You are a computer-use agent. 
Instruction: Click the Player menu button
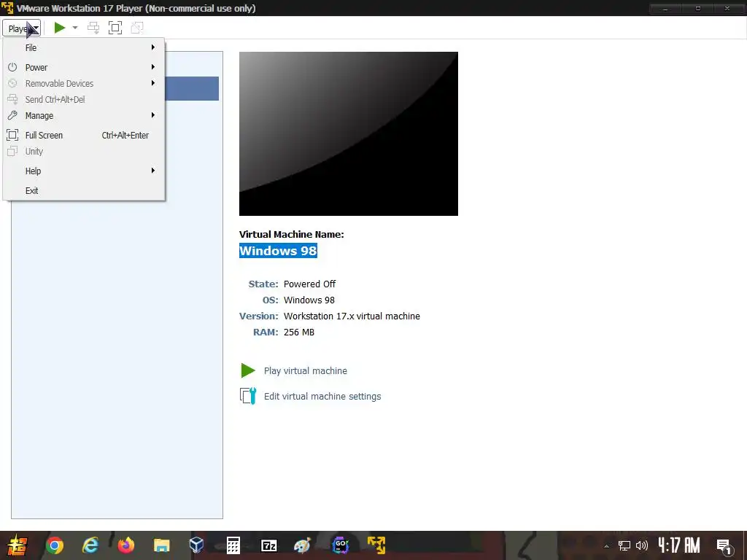21,28
